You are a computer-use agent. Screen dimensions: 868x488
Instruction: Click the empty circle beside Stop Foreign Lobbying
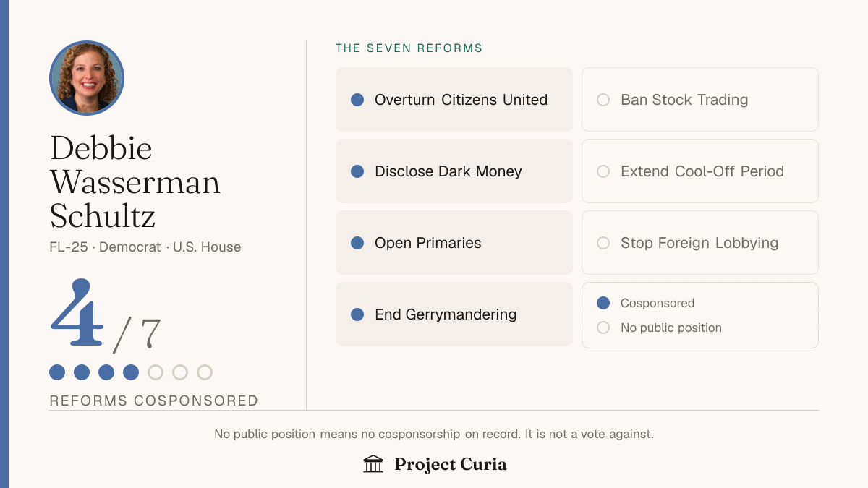click(x=603, y=243)
